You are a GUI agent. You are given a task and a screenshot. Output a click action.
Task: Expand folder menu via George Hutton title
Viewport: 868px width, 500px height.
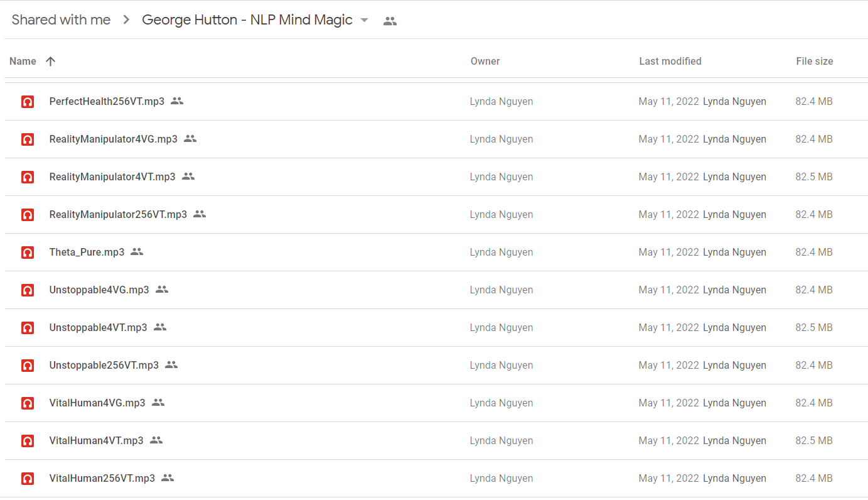(x=247, y=20)
